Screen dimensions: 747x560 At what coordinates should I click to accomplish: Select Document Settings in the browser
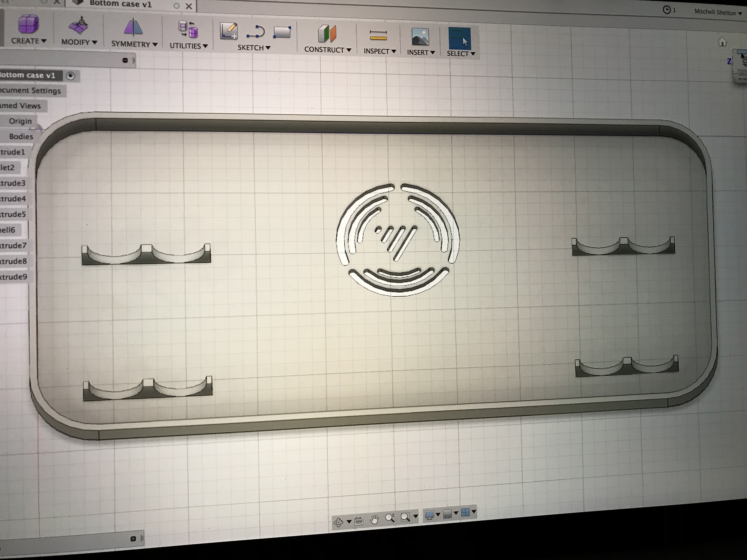31,91
